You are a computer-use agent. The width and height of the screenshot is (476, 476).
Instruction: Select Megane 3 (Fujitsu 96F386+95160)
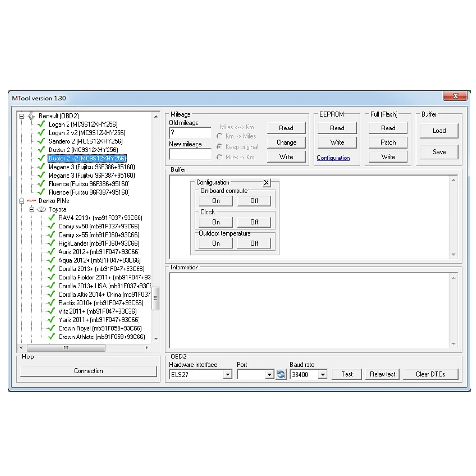92,167
